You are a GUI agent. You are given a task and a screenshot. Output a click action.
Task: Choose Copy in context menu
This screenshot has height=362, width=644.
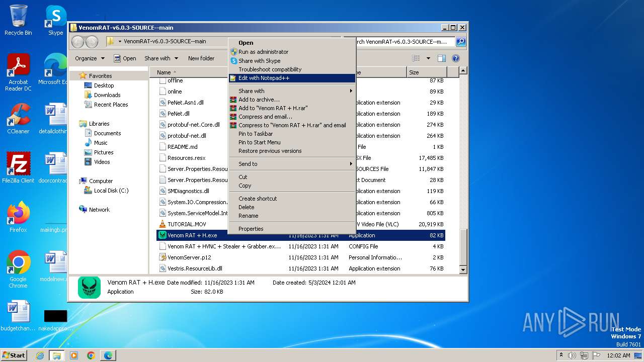click(x=292, y=186)
